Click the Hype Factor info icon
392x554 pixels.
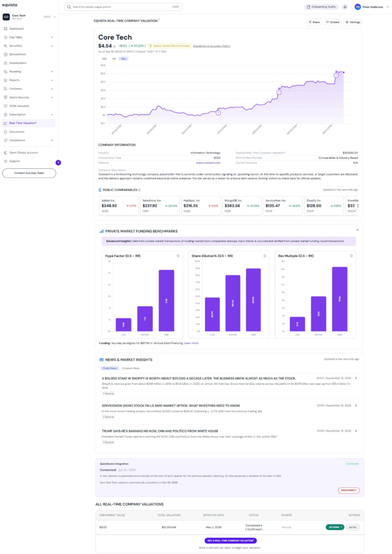178,256
